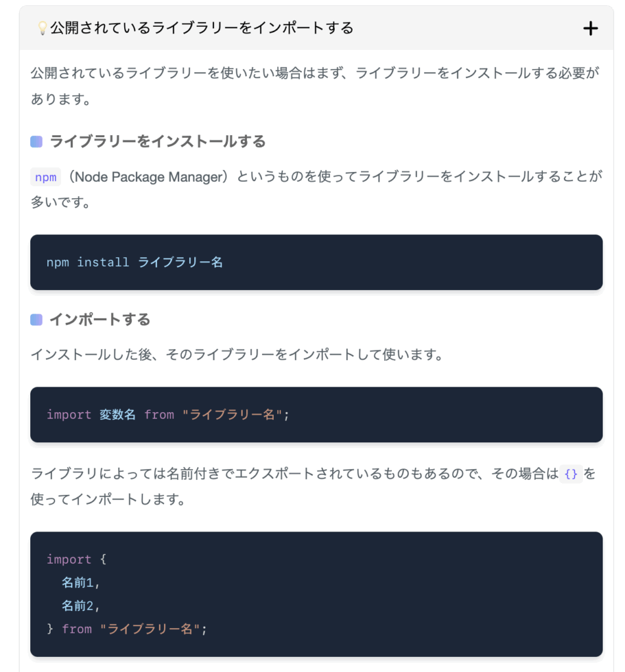This screenshot has height=672, width=625.
Task: Click the 名前1 line in the code
Action: pos(81,583)
